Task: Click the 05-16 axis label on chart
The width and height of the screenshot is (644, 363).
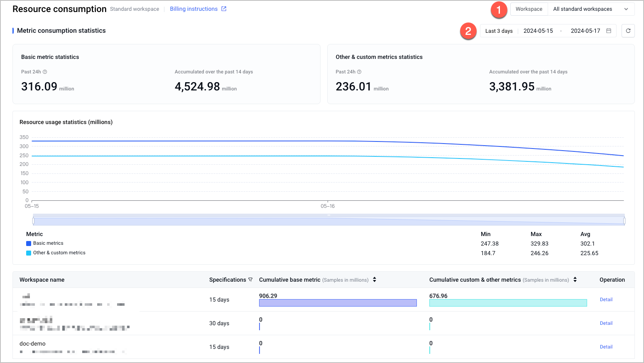Action: (x=328, y=206)
